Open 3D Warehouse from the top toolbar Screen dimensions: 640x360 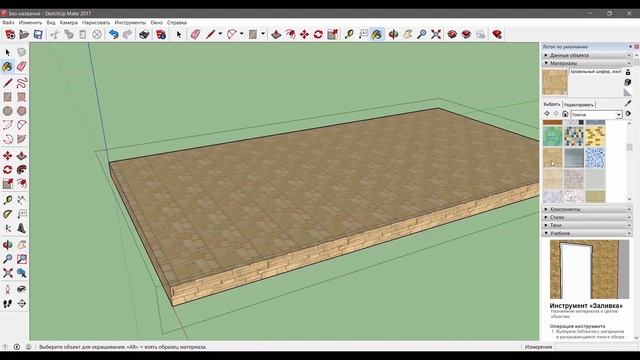[x=452, y=34]
